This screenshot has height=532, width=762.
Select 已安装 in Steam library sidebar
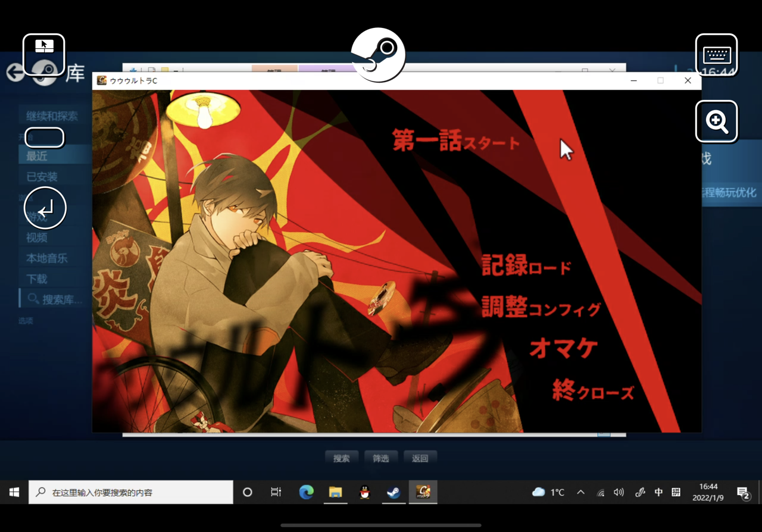pyautogui.click(x=55, y=177)
